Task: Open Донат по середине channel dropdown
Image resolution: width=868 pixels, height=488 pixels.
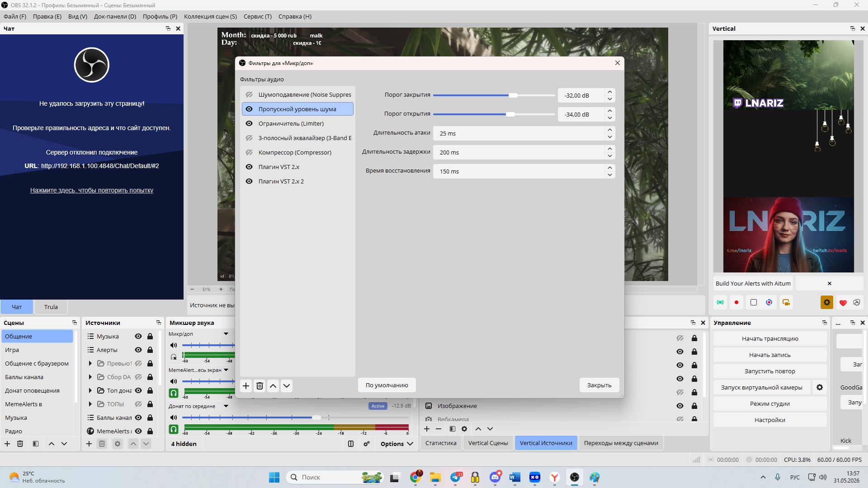Action: (226, 406)
